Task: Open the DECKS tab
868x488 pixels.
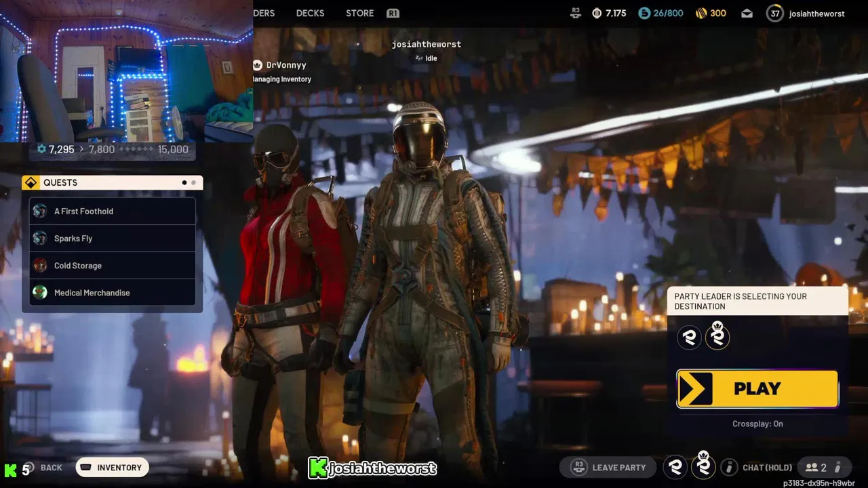Action: [x=310, y=13]
